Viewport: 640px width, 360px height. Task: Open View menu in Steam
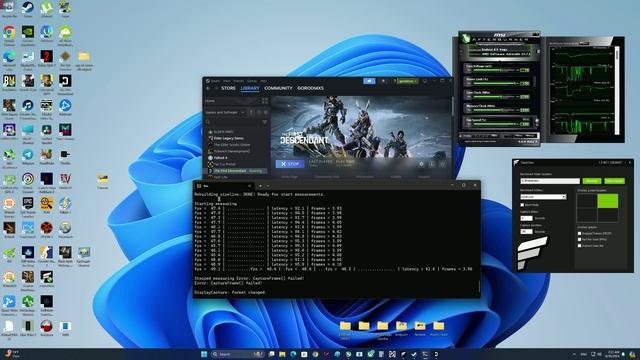227,81
